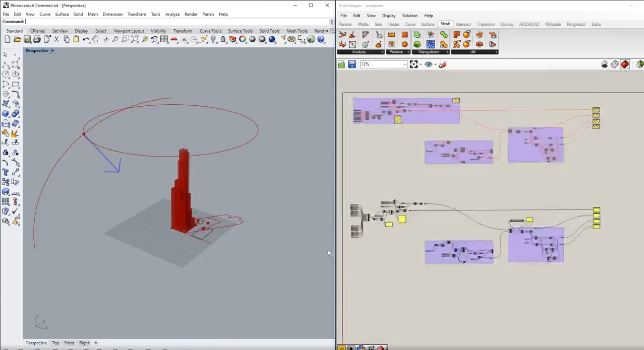The width and height of the screenshot is (644, 350).
Task: Select the Pan hand tool
Action: pos(95,39)
